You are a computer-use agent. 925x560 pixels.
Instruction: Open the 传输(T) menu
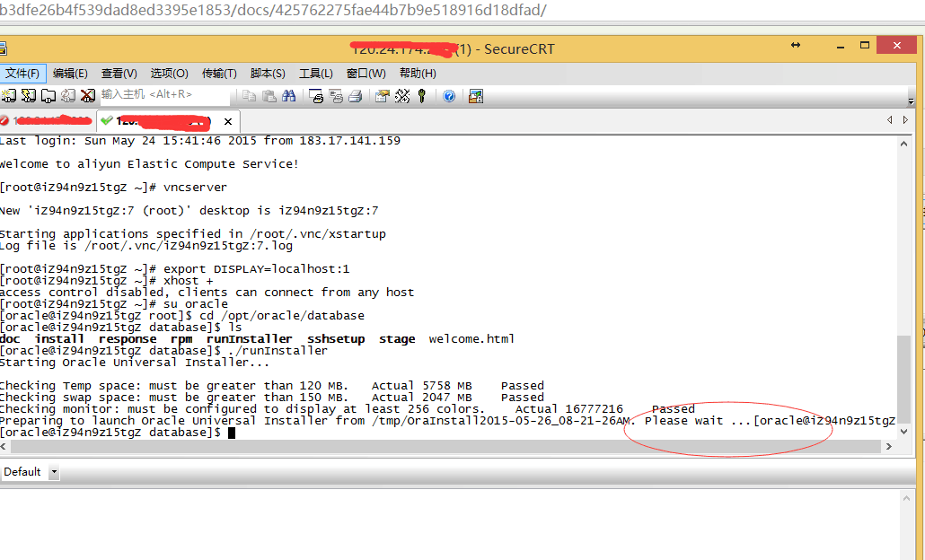(219, 74)
